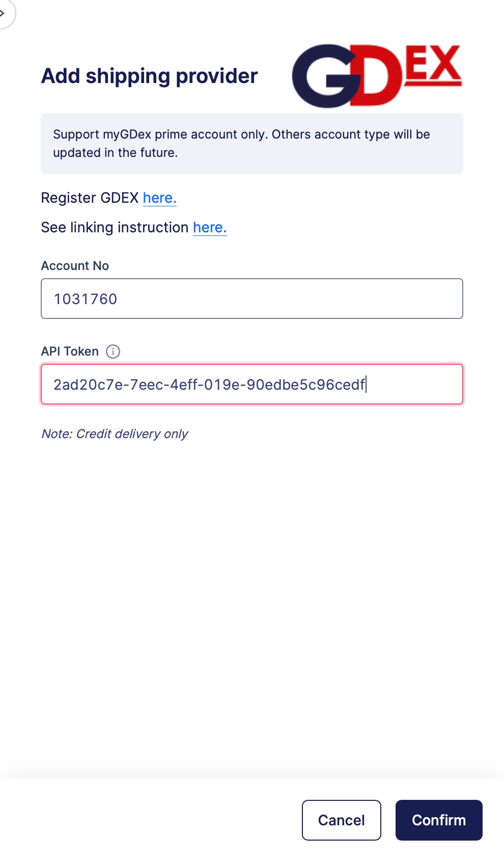Click the 'See linking instruction' text
The height and width of the screenshot is (862, 504).
tap(115, 227)
